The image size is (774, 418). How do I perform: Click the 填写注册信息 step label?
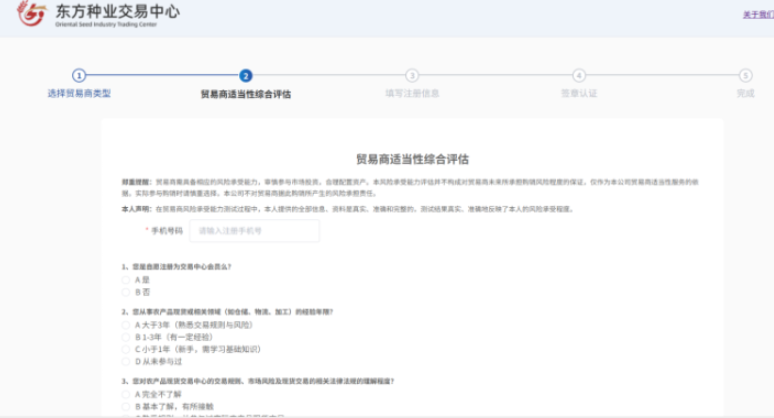pos(412,94)
